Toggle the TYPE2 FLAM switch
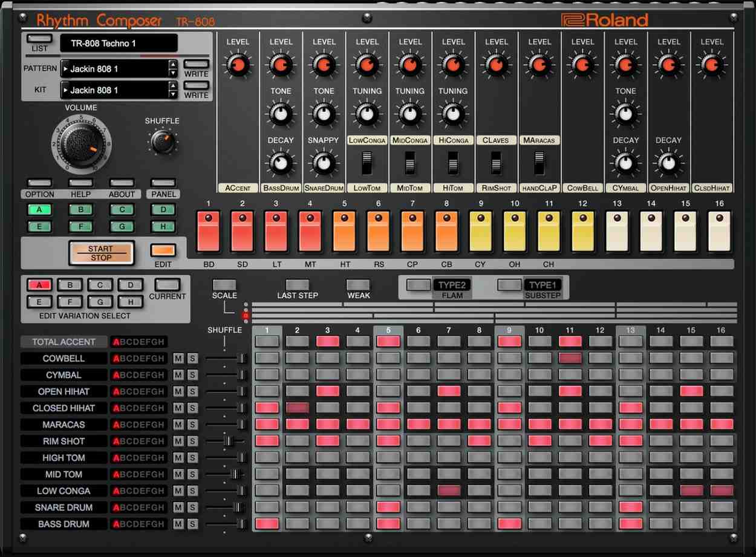Screen dimensions: 756x557 tap(419, 285)
